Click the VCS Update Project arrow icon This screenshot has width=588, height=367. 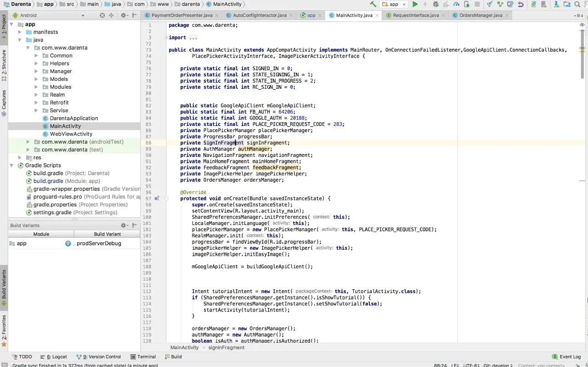[x=490, y=4]
